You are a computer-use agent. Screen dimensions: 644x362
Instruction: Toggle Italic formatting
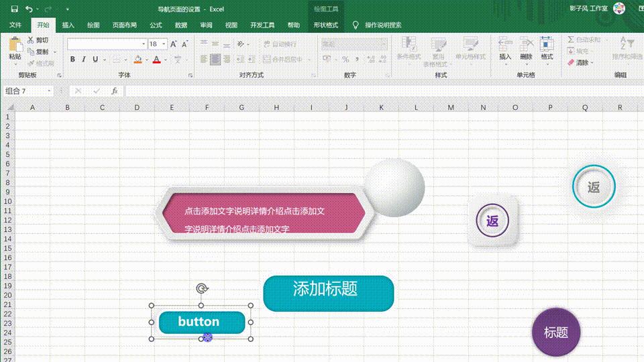coord(83,60)
